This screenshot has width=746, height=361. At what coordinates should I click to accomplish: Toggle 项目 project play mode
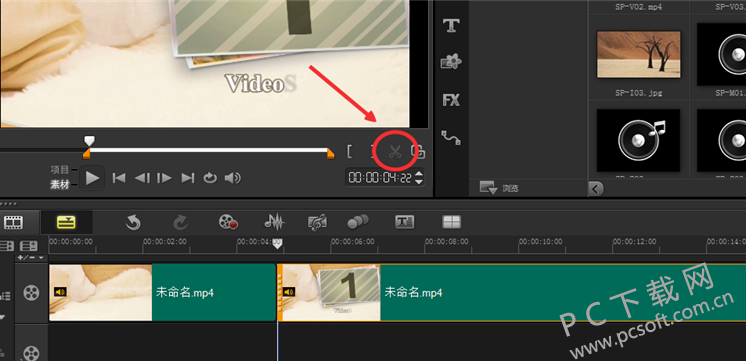60,170
